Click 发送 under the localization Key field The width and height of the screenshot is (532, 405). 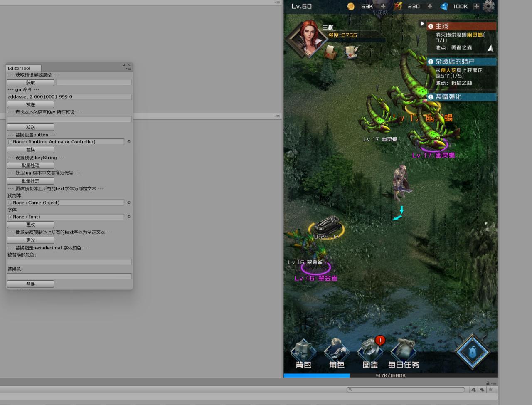click(30, 127)
